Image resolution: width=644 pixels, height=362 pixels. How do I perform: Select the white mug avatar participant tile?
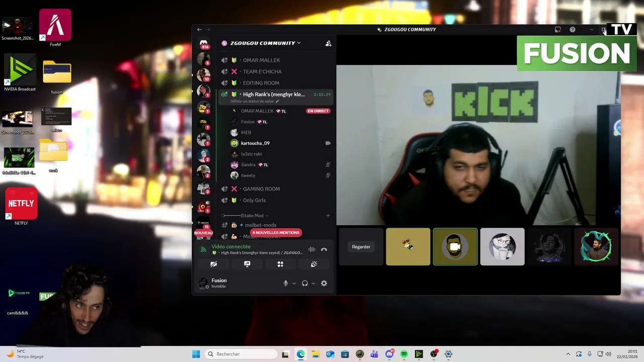[502, 247]
